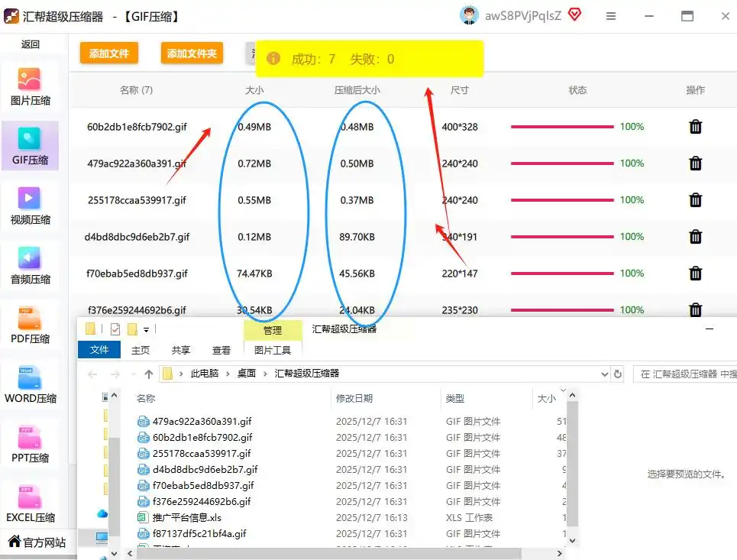Select file 255178ccaa539917.gif in Explorer

pyautogui.click(x=202, y=453)
